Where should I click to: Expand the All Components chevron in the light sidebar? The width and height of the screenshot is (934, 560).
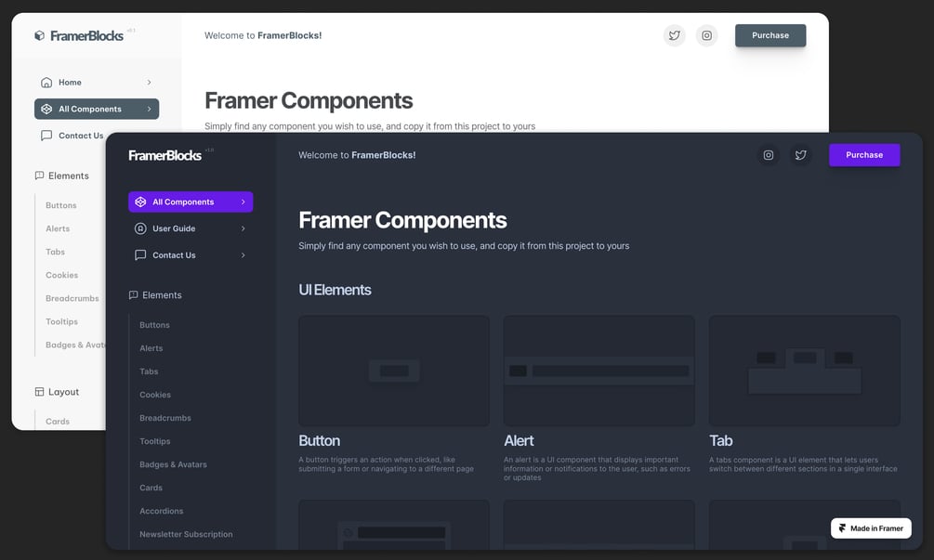tap(149, 109)
